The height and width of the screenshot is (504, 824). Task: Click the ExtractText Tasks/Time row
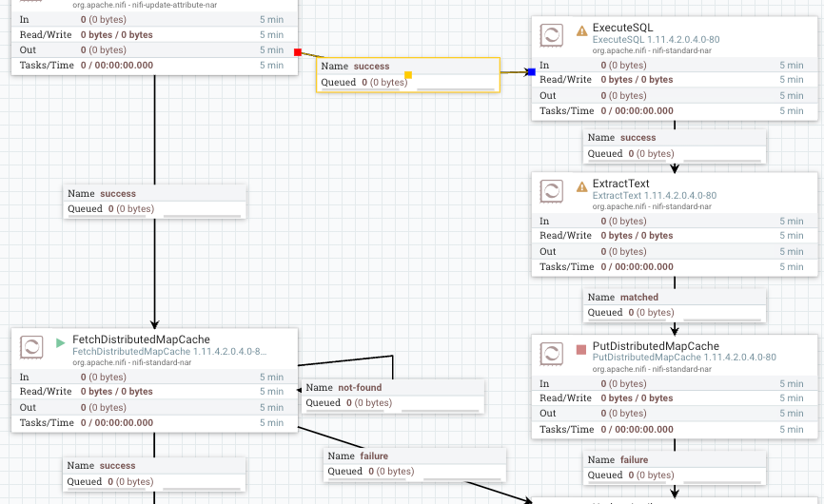[675, 266]
